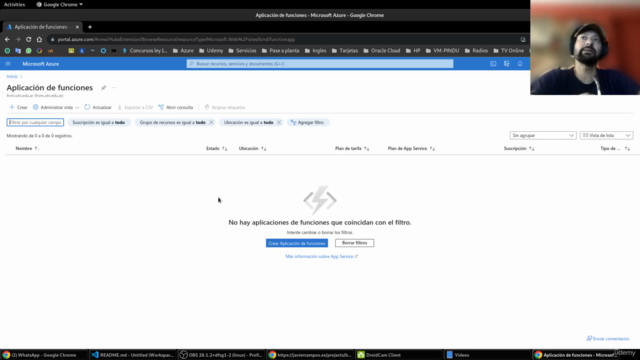The image size is (640, 360).
Task: Open the Tarjetas bookmarks folder
Action: (345, 51)
